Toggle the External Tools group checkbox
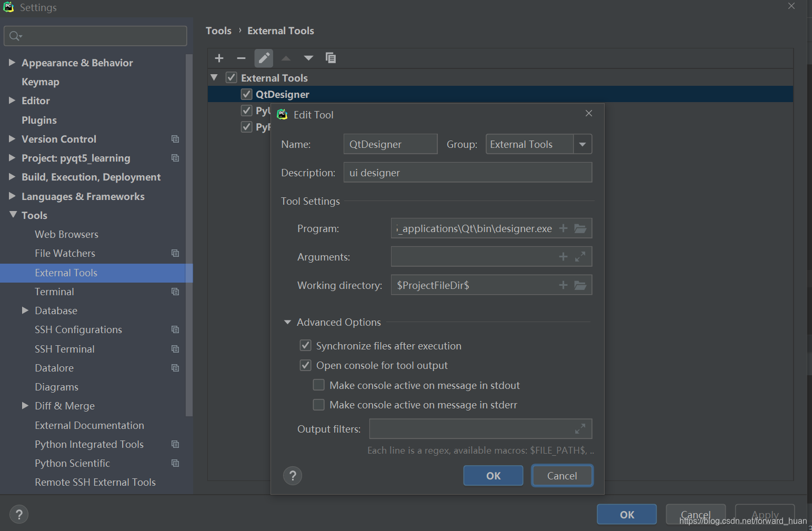This screenshot has width=812, height=531. tap(231, 77)
